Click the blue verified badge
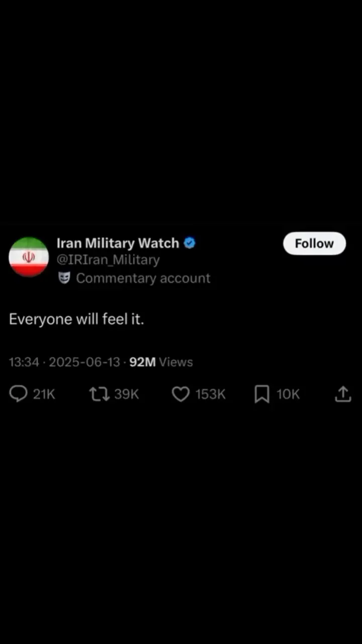362x644 pixels. (189, 243)
